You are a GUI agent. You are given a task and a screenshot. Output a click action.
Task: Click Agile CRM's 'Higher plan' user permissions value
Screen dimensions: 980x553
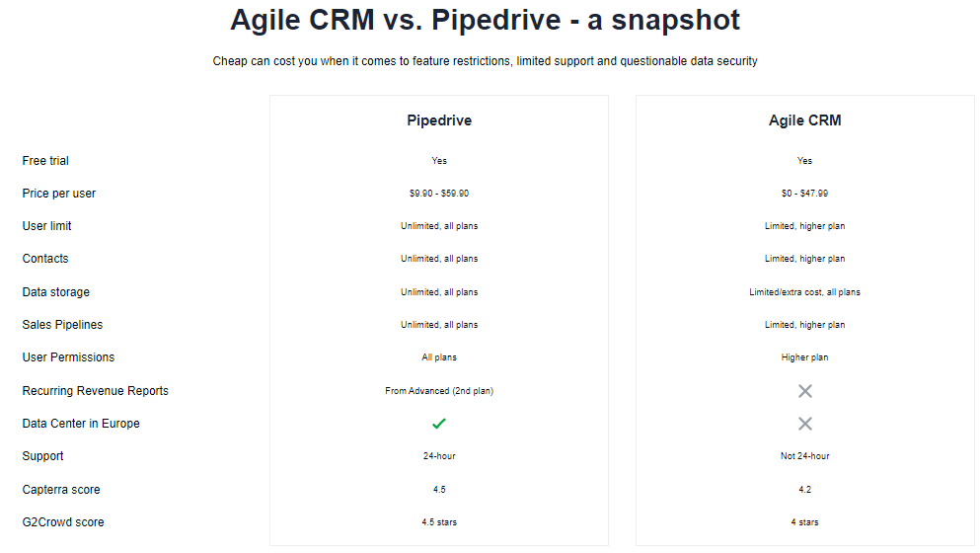coord(805,357)
